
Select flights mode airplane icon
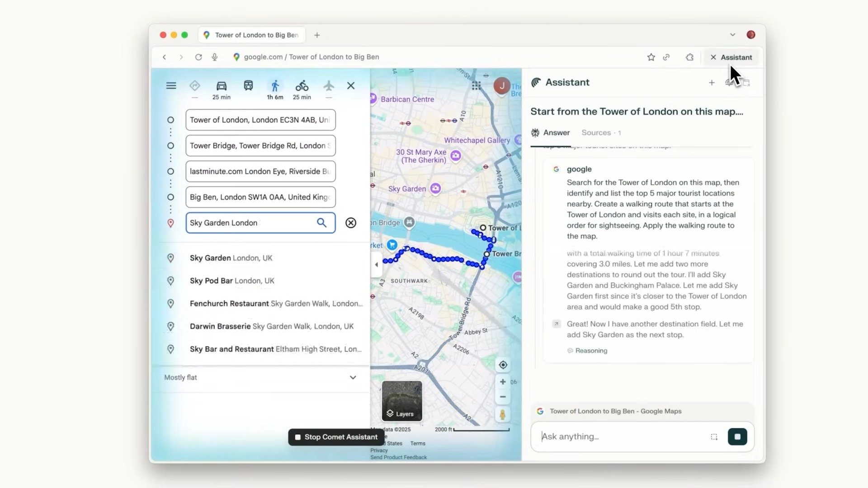tap(329, 85)
